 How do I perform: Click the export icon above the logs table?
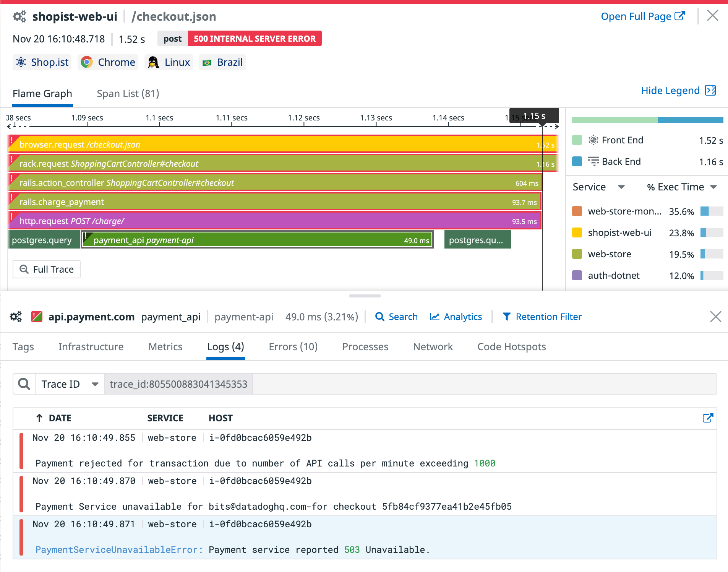pyautogui.click(x=708, y=418)
